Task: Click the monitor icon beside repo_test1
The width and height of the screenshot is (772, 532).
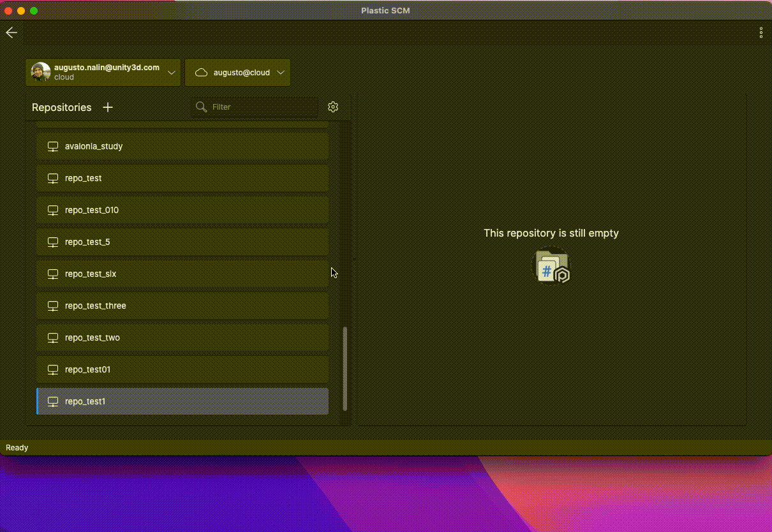Action: tap(52, 401)
